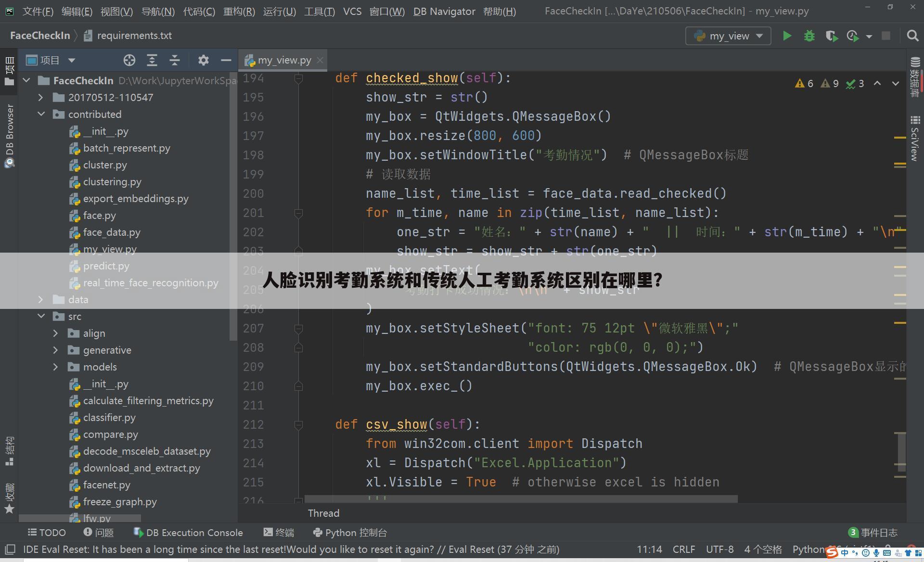
Task: Fold the csv_show method at line 212
Action: [x=298, y=424]
